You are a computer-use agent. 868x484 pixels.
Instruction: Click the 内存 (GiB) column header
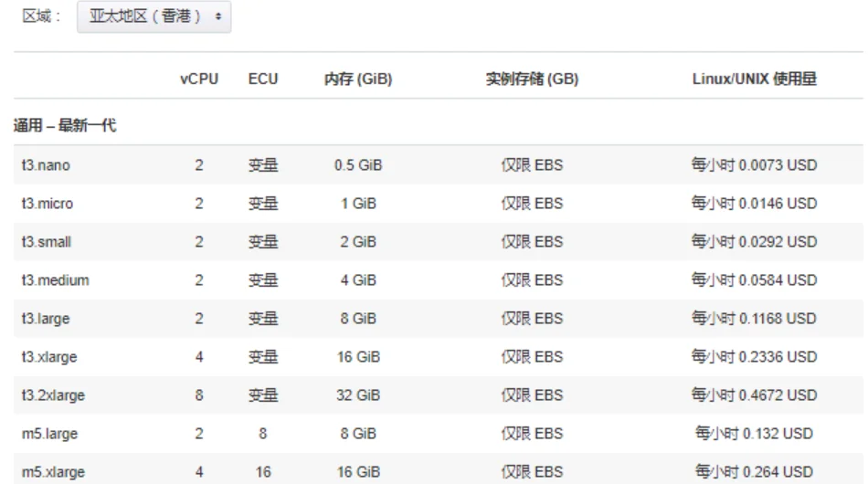[x=358, y=79]
